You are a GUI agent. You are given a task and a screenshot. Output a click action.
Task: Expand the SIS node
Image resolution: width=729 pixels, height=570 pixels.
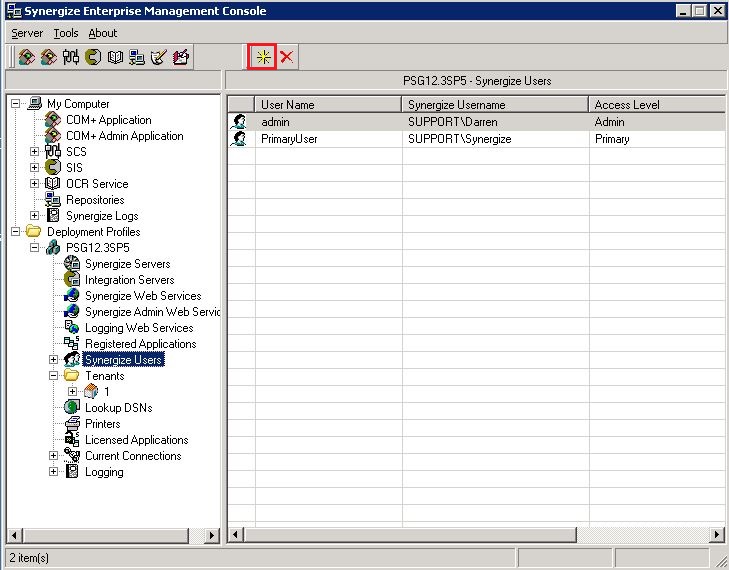coord(34,167)
